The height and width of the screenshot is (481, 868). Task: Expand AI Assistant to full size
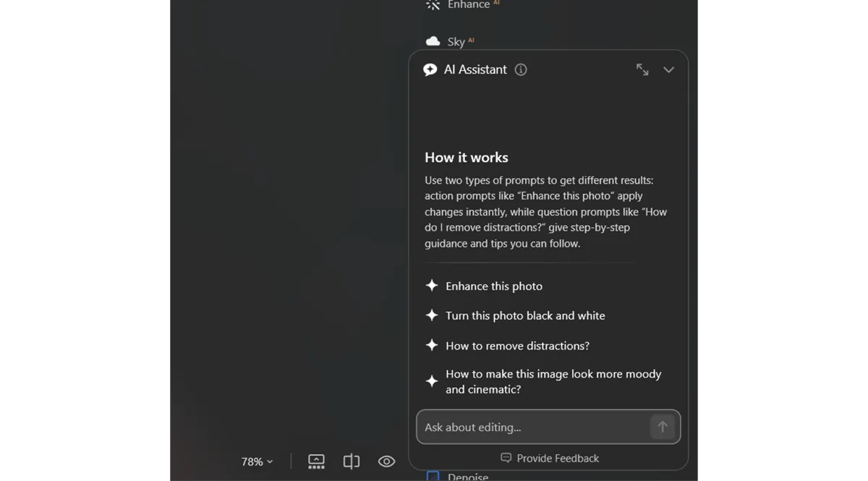(642, 69)
